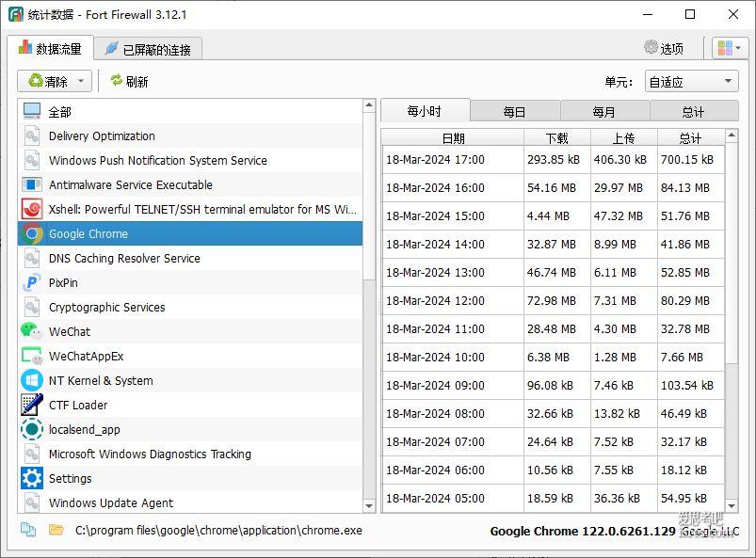Select the Xshell terminal emulator row
Screen dimensions: 756x558
click(190, 209)
